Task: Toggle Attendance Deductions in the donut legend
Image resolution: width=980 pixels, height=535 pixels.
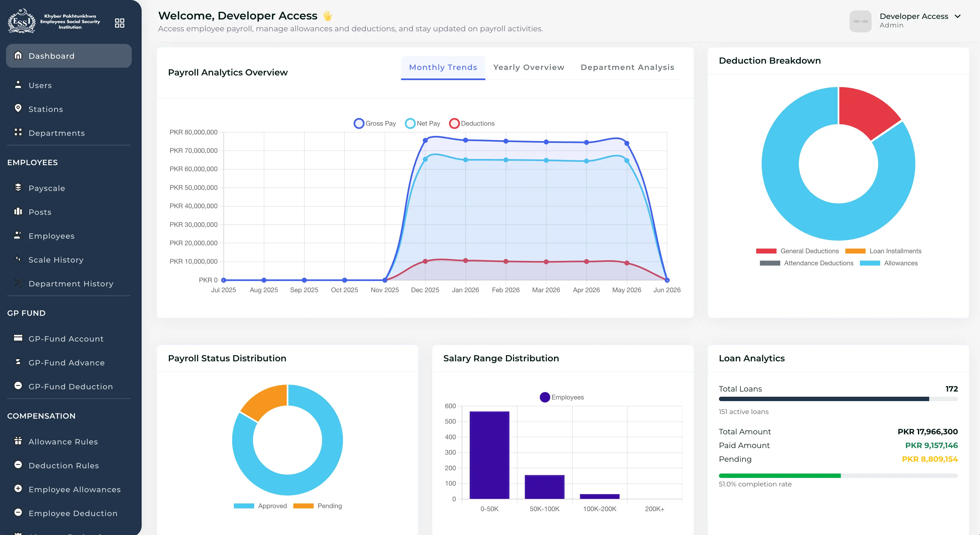Action: click(x=807, y=263)
